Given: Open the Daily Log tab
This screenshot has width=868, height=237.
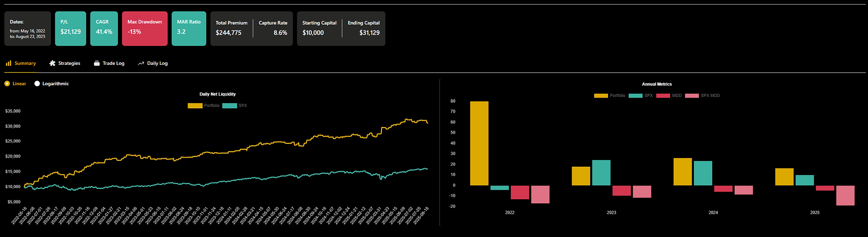Looking at the screenshot, I should pyautogui.click(x=153, y=64).
